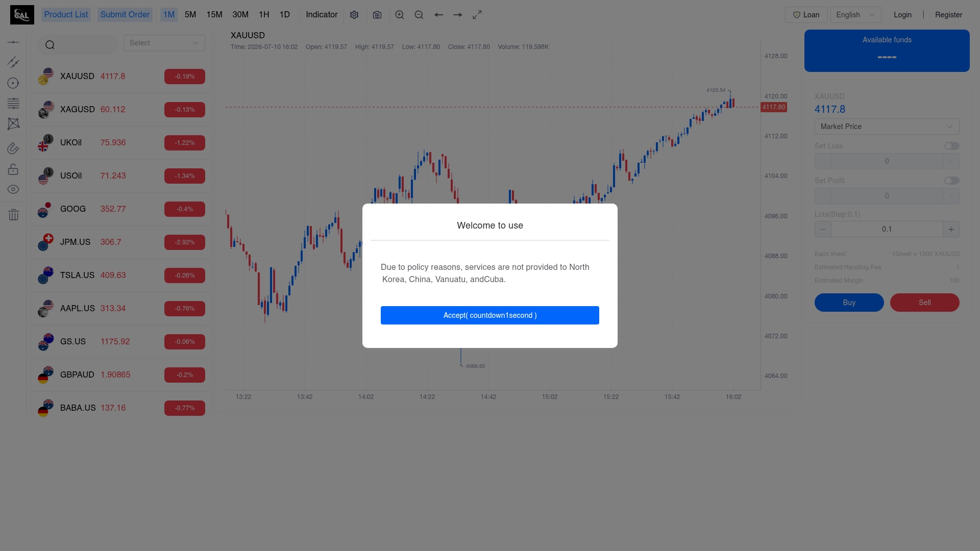Click the Available funds panel
The image size is (980, 551).
pyautogui.click(x=887, y=51)
